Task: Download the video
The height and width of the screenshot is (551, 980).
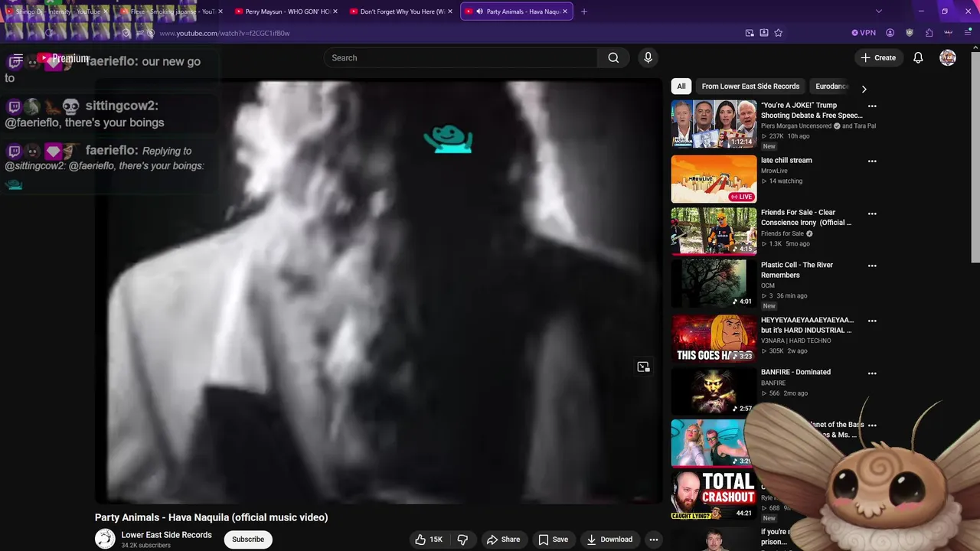Action: (x=609, y=540)
